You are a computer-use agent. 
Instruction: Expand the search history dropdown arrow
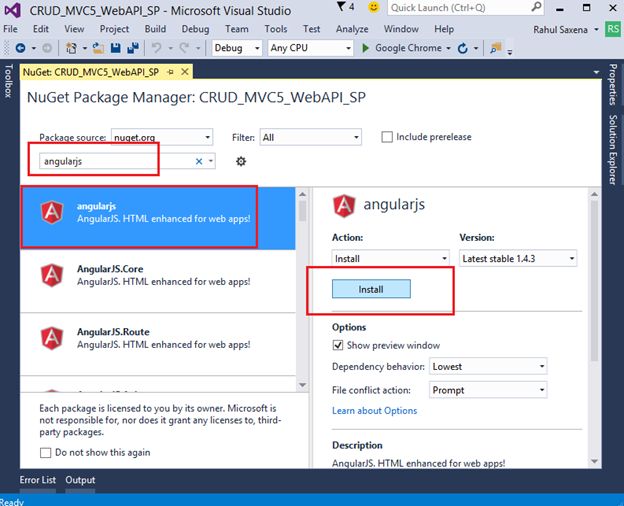coord(211,161)
